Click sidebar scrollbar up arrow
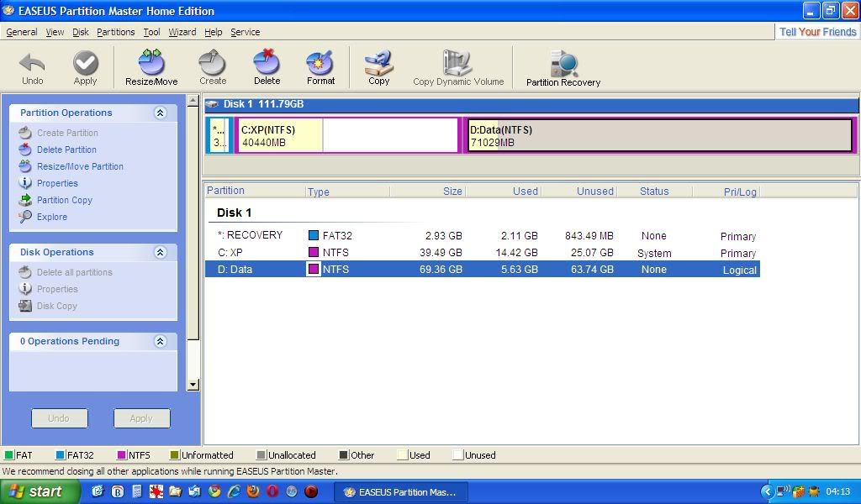Image resolution: width=861 pixels, height=504 pixels. (193, 101)
